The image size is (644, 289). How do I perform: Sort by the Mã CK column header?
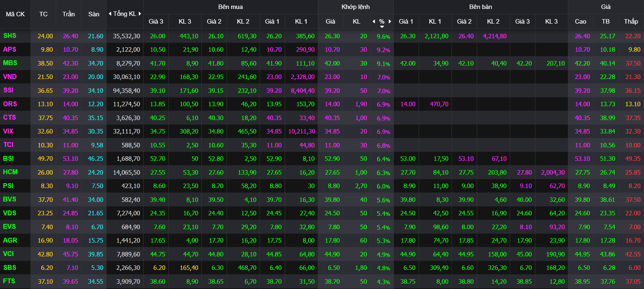pyautogui.click(x=15, y=14)
